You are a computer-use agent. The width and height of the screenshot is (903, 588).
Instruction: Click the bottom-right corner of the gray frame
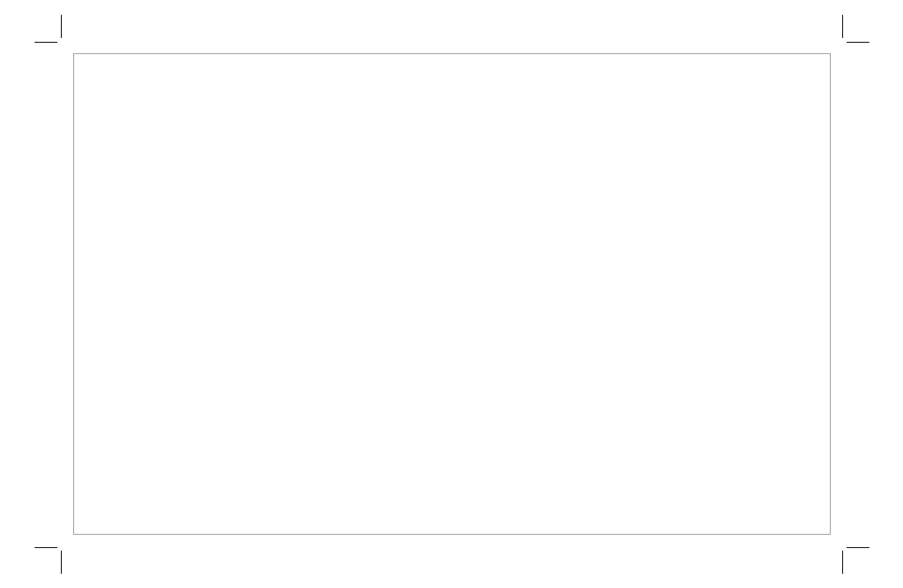[830, 534]
